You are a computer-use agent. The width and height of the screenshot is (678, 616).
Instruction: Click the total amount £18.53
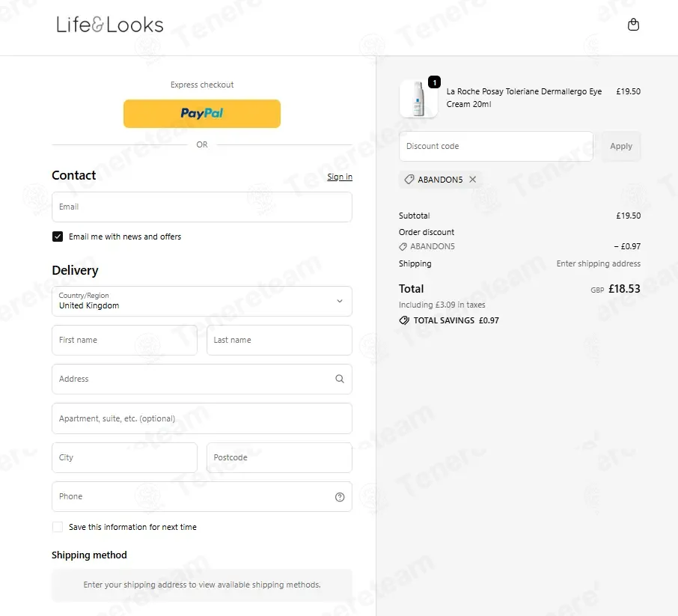tap(624, 288)
